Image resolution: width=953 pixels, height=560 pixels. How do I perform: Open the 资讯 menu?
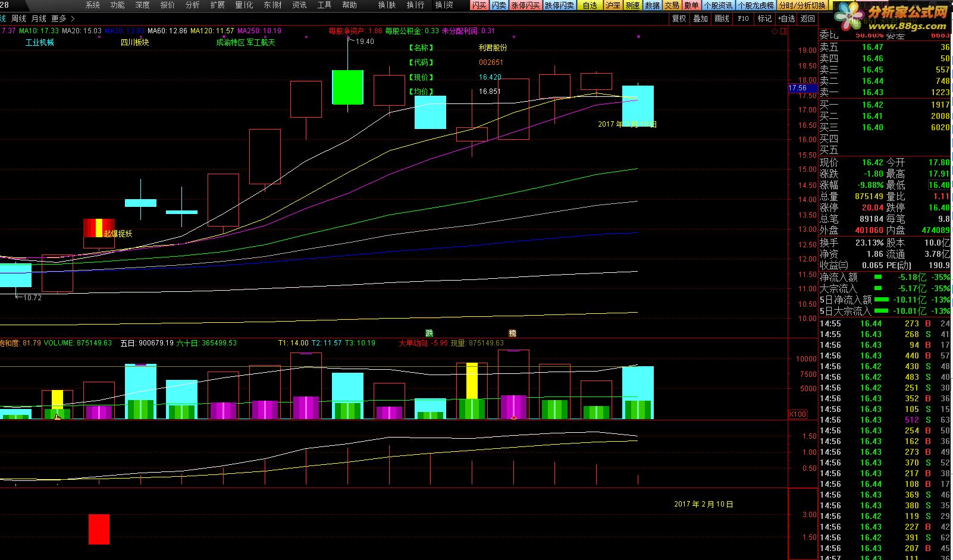coord(300,5)
